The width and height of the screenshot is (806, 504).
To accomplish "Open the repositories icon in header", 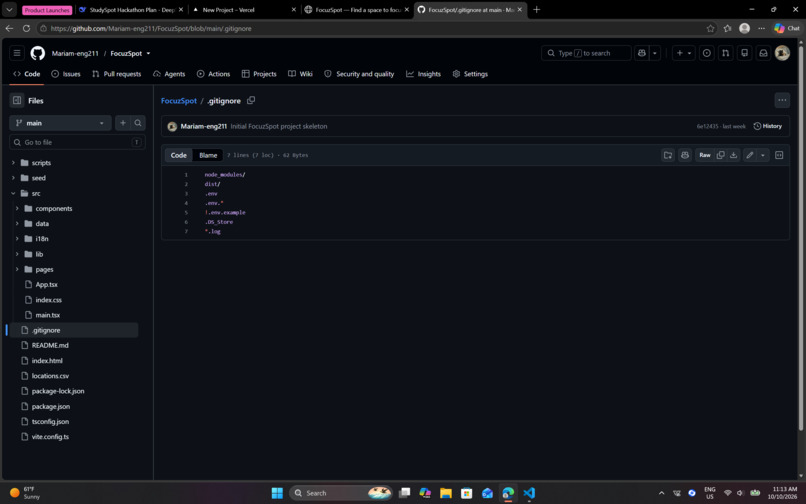I will click(744, 53).
